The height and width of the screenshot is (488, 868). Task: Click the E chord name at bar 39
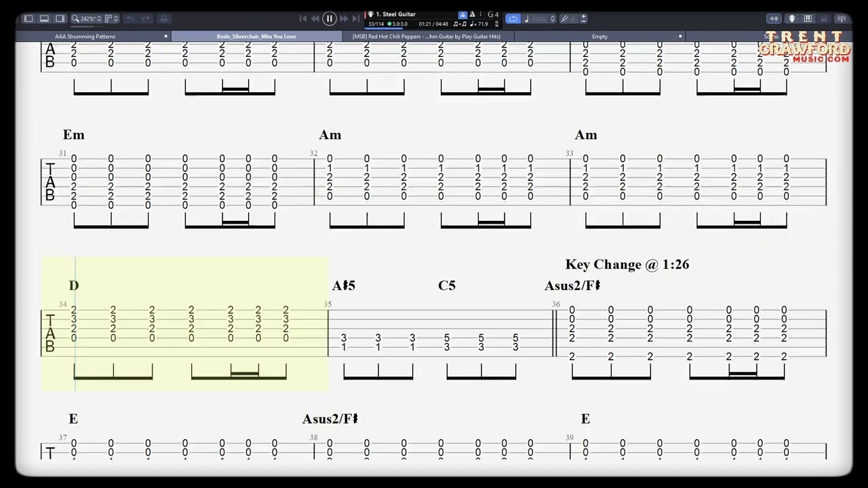click(x=585, y=419)
